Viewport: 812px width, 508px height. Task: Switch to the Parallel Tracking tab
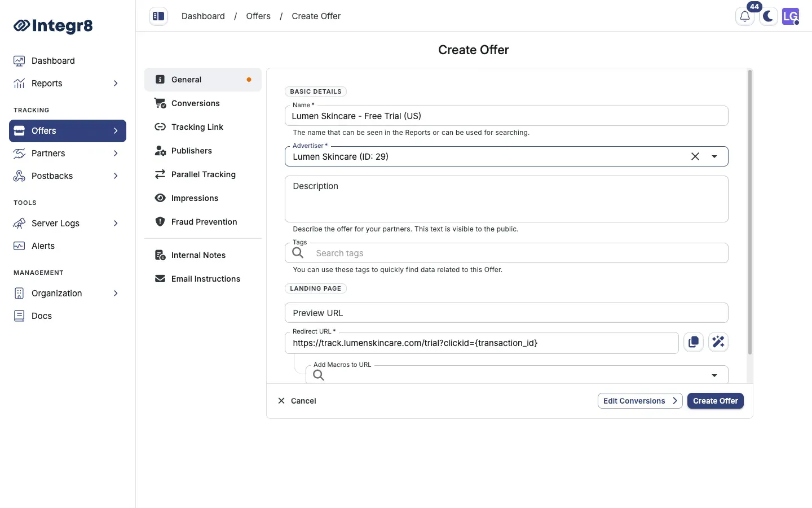pyautogui.click(x=203, y=174)
